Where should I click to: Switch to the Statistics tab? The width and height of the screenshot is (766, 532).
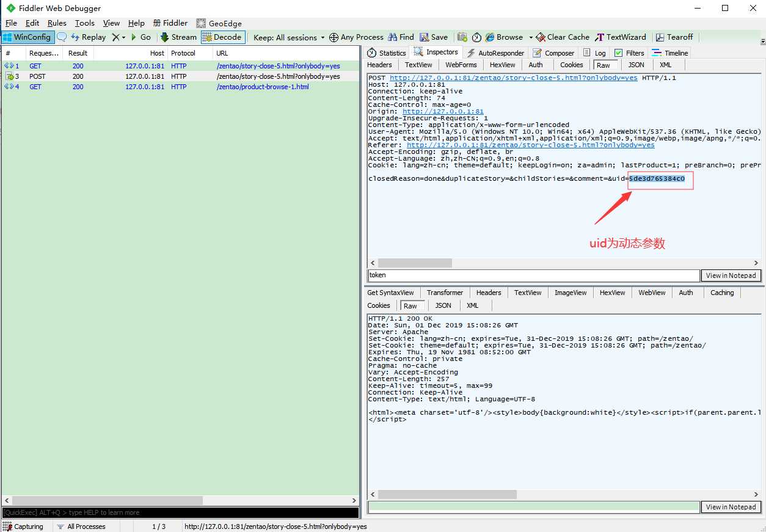pyautogui.click(x=387, y=53)
